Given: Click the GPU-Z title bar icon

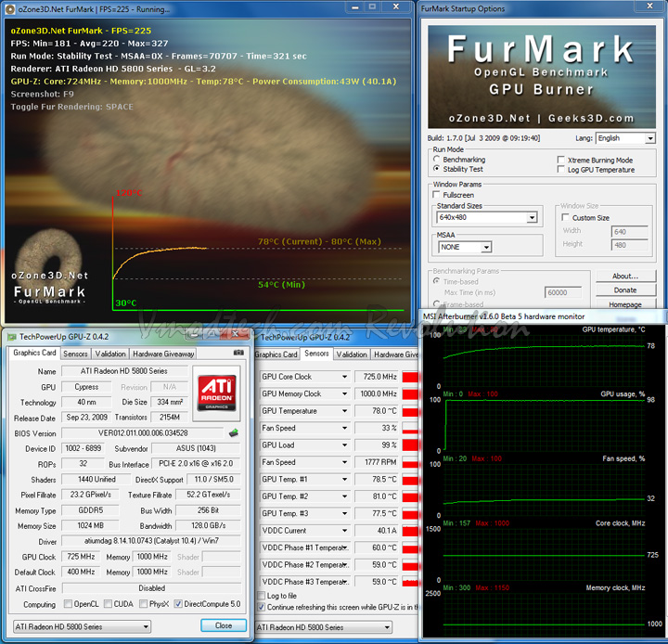Looking at the screenshot, I should [x=11, y=337].
